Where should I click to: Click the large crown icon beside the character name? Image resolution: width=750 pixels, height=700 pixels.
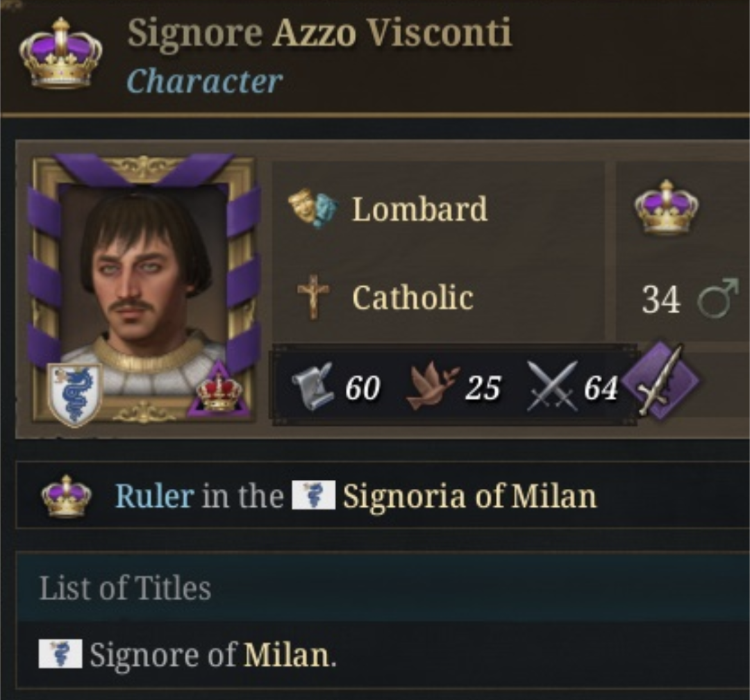point(60,53)
